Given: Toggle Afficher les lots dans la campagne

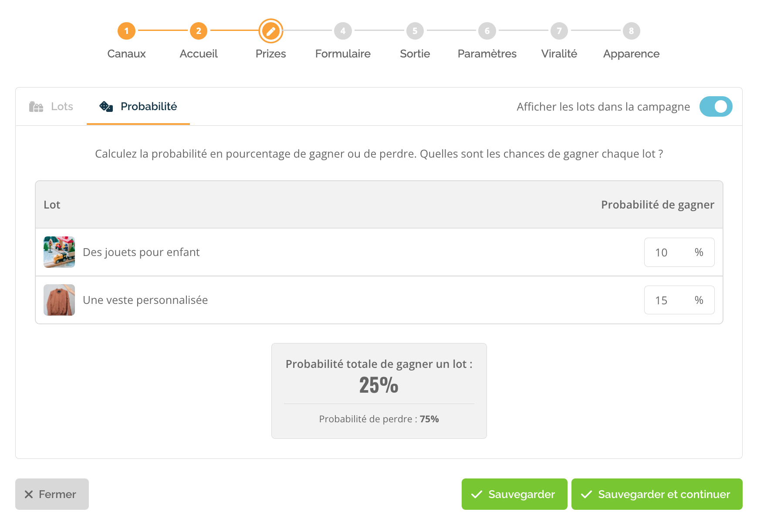Looking at the screenshot, I should coord(716,107).
